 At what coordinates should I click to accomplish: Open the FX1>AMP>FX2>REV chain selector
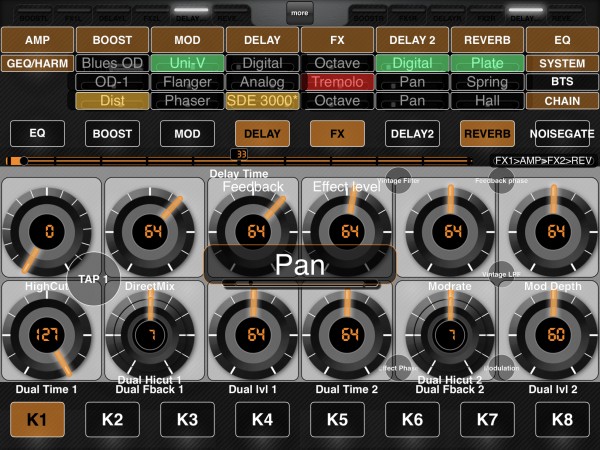coord(543,161)
